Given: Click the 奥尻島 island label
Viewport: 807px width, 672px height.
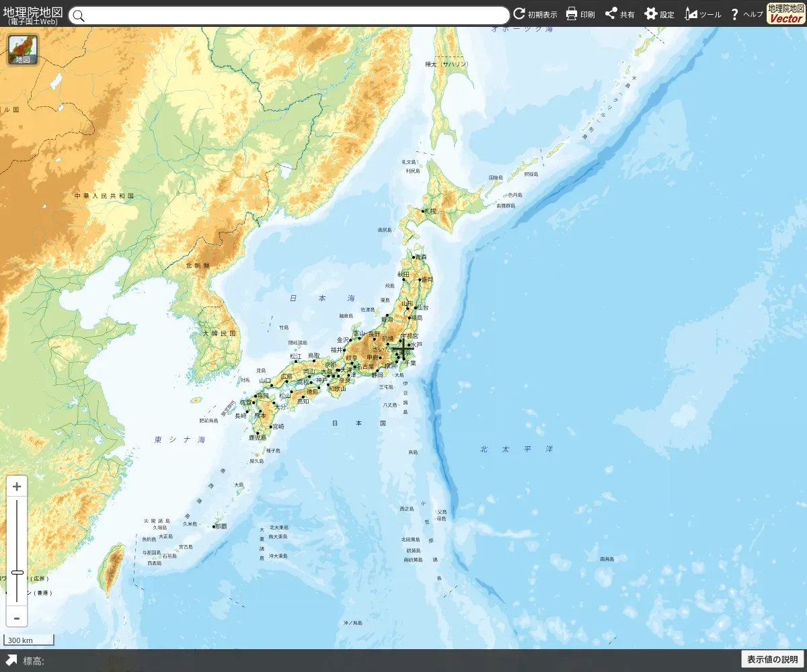Looking at the screenshot, I should tap(385, 230).
